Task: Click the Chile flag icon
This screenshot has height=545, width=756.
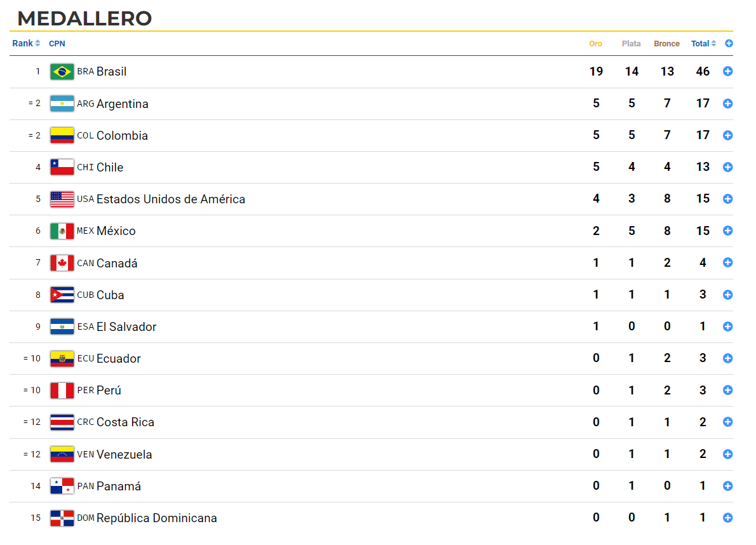Action: tap(62, 167)
